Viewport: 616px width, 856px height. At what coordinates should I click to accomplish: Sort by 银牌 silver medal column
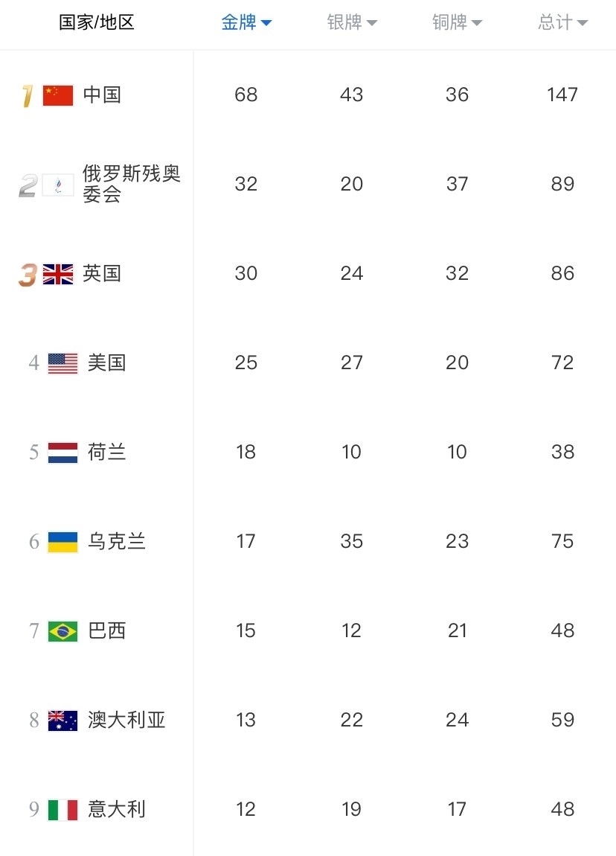pyautogui.click(x=352, y=22)
